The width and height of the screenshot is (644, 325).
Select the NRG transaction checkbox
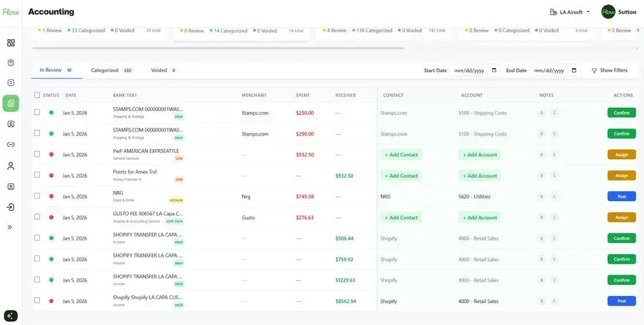[37, 196]
